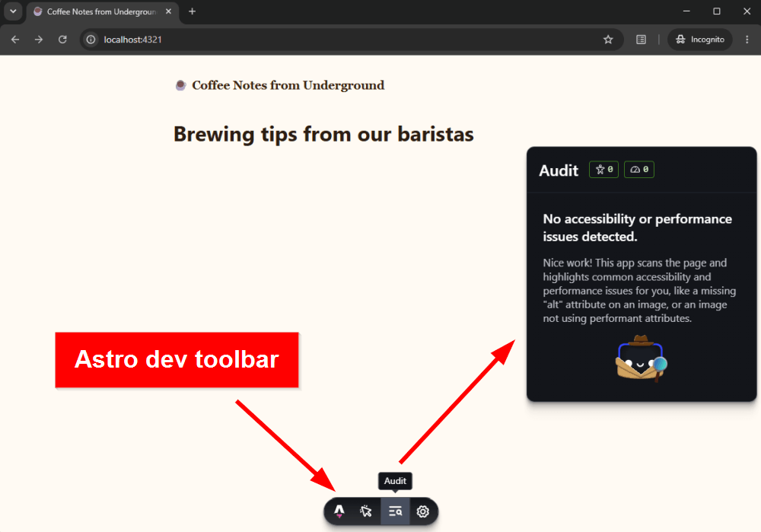Click the performance issues count badge
761x532 pixels.
coord(638,170)
